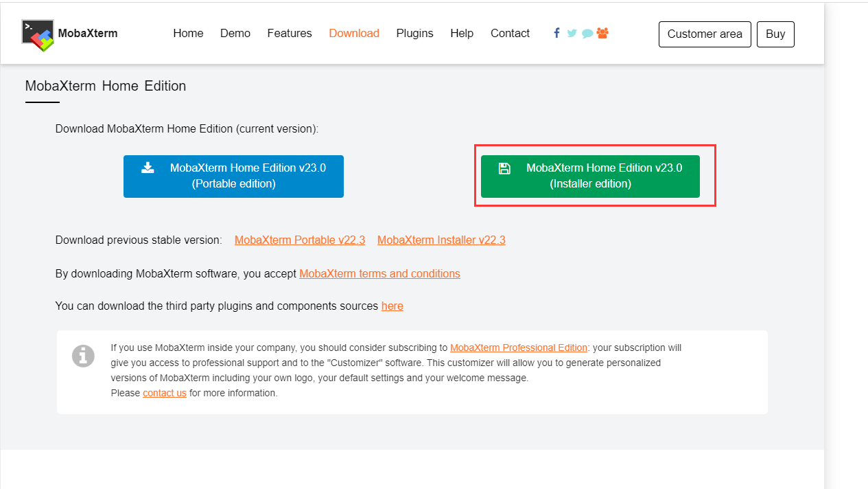Select the Download menu item

pos(354,33)
